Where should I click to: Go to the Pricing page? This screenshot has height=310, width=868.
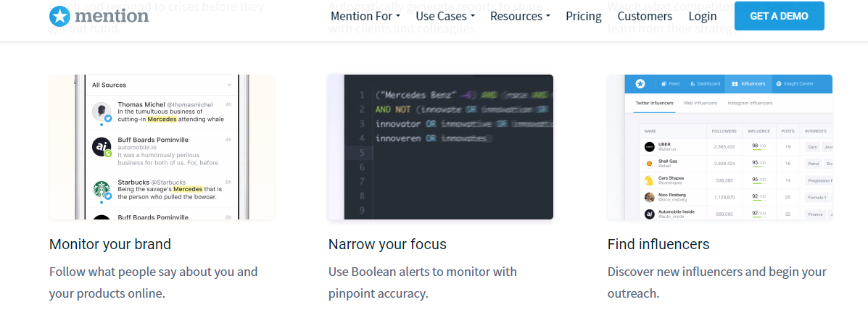tap(584, 16)
